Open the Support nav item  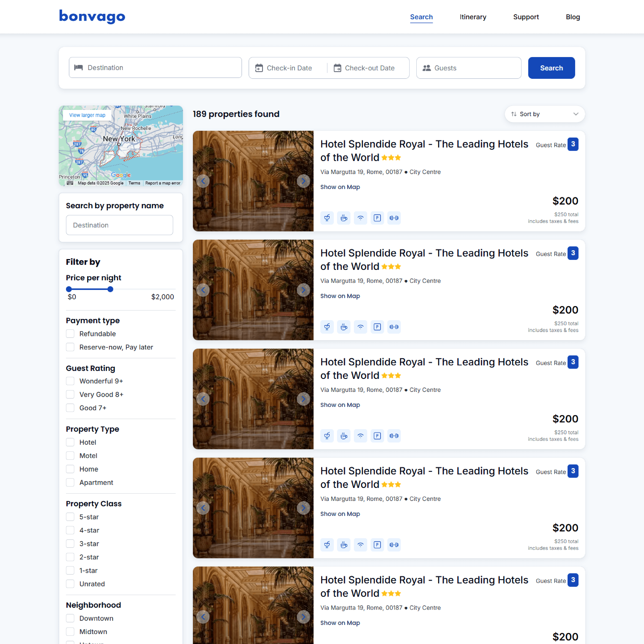tap(526, 17)
